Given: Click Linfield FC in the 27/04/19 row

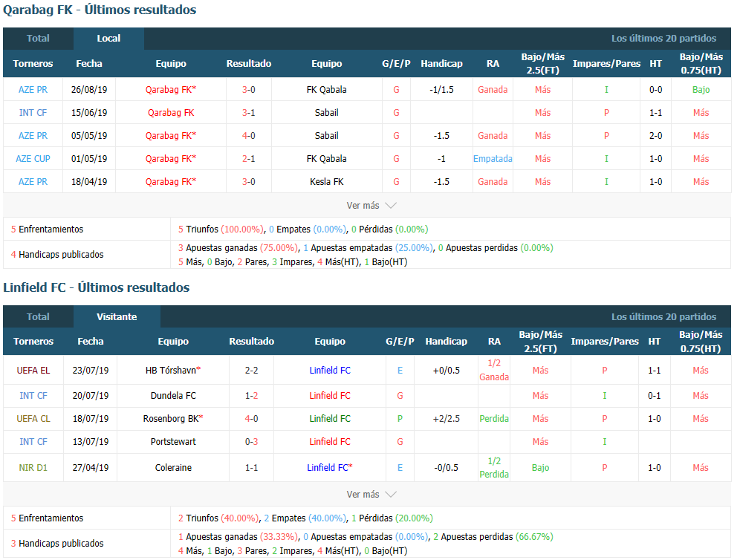Looking at the screenshot, I should pos(330,468).
